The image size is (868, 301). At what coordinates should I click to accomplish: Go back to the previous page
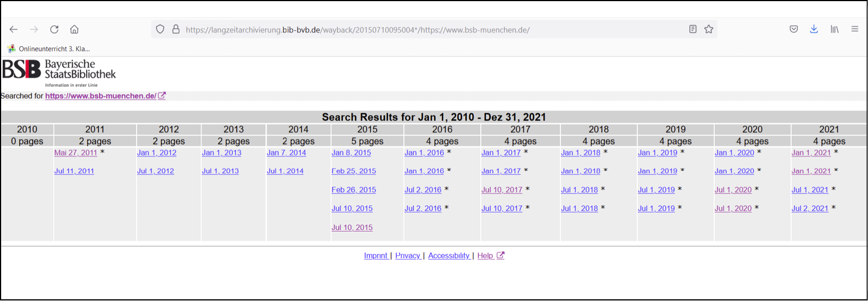click(x=14, y=29)
